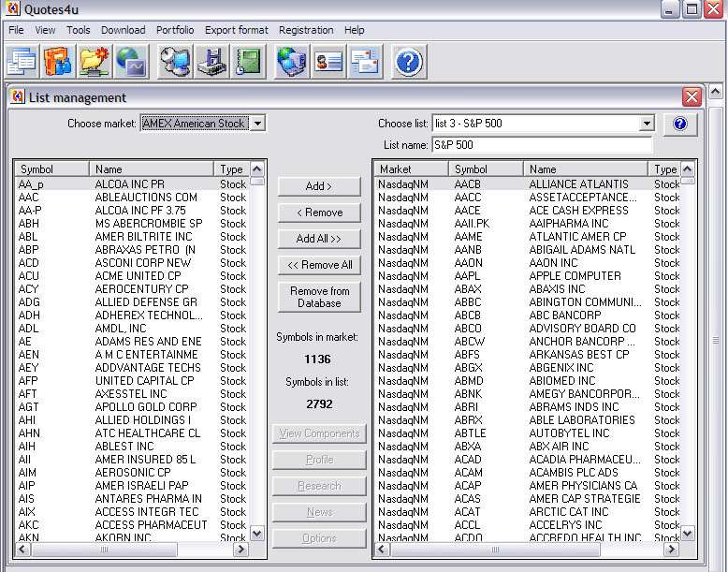Expand the Choose list dropdown
728x572 pixels.
point(647,124)
